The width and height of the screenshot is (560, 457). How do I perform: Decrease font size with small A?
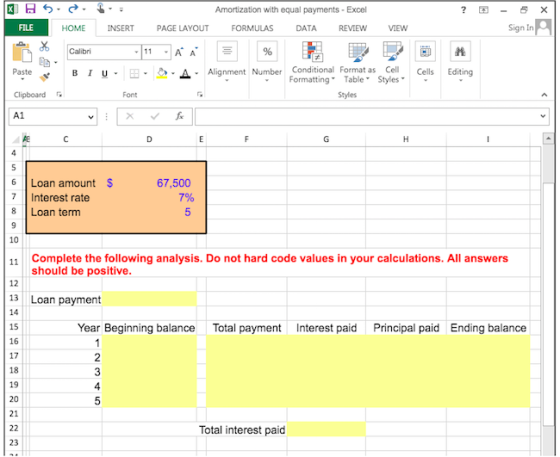tap(194, 52)
